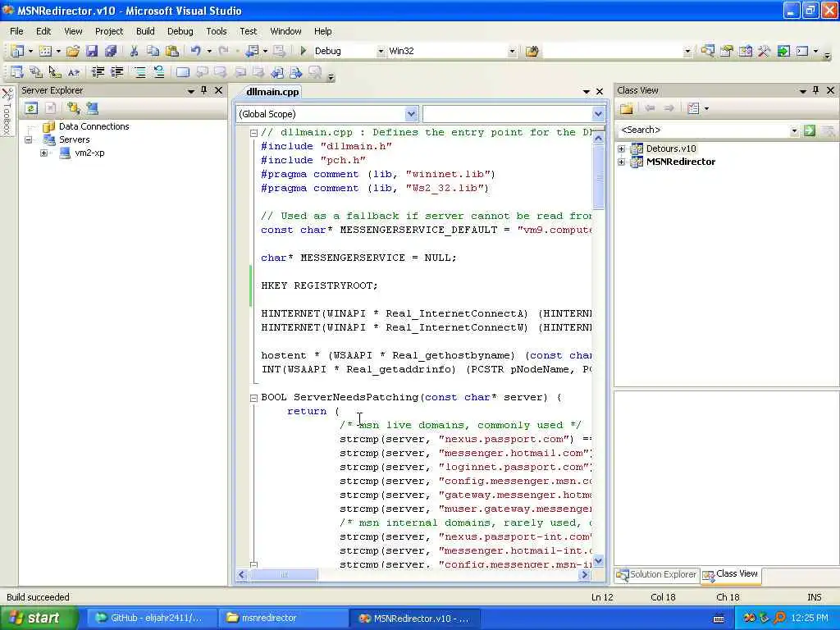Open the Debug menu

coord(180,31)
